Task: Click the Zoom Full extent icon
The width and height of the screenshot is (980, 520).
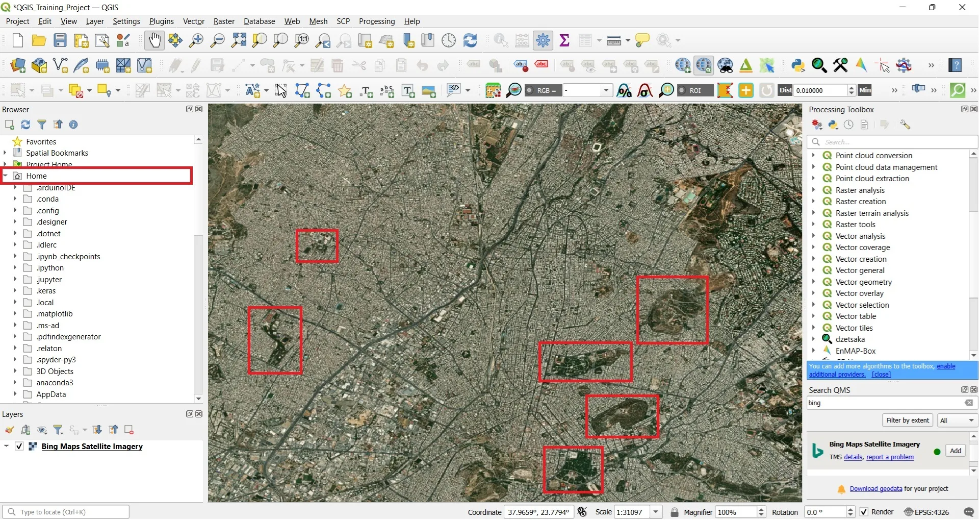Action: pos(239,40)
